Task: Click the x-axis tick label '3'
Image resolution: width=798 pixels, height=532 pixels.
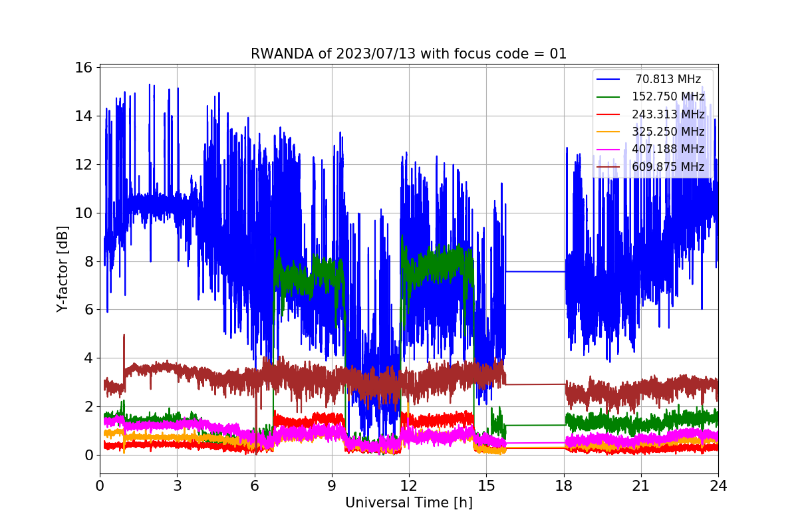Action: [x=177, y=485]
